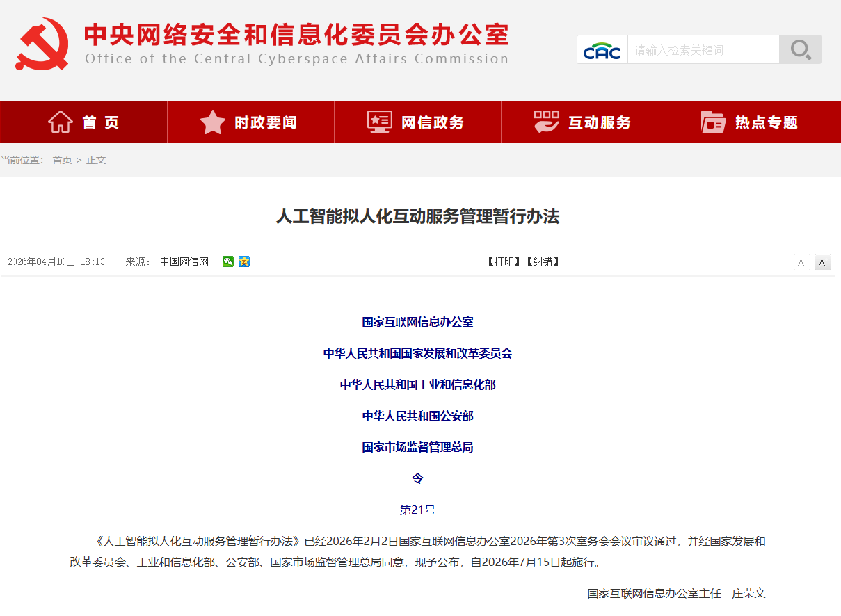This screenshot has width=841, height=616.
Task: Click the house icon for 首页
Action: (61, 122)
